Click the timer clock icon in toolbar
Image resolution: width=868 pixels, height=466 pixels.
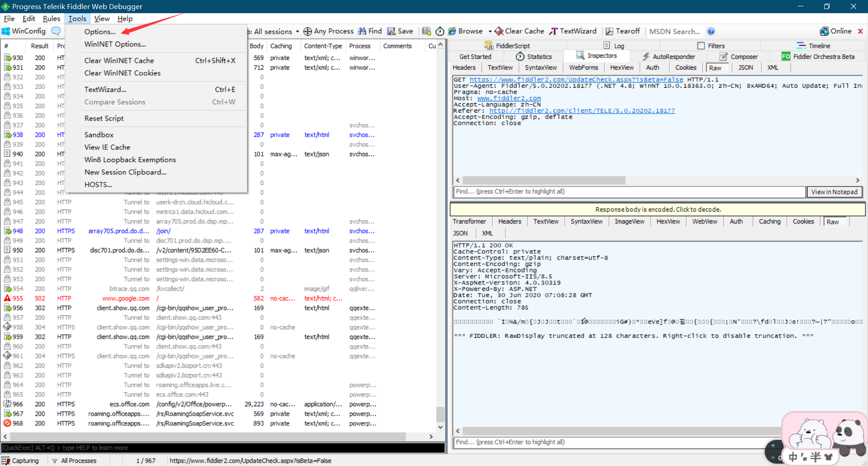pos(440,31)
